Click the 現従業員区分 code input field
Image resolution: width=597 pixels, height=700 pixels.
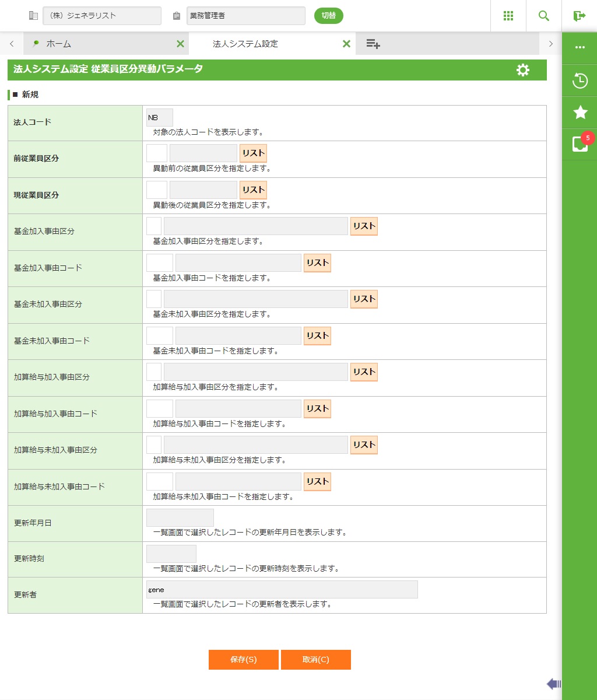(156, 190)
